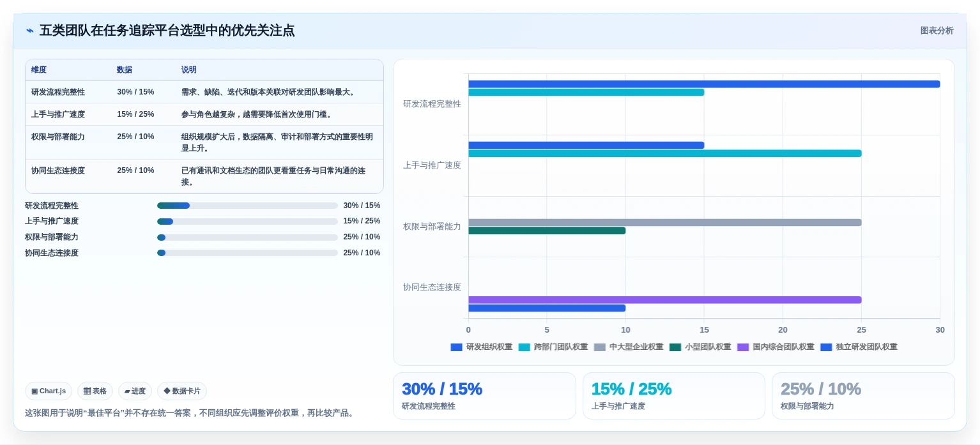Viewport: 980px width, 445px height.
Task: Click 30% / 15% value beside the progress bar
Action: (362, 206)
